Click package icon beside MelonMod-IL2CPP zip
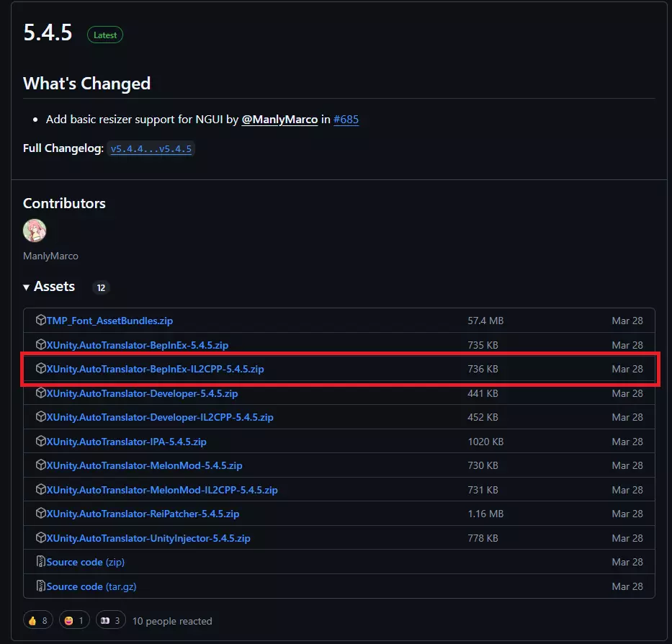Viewport: 672px width, 644px height. pos(41,490)
